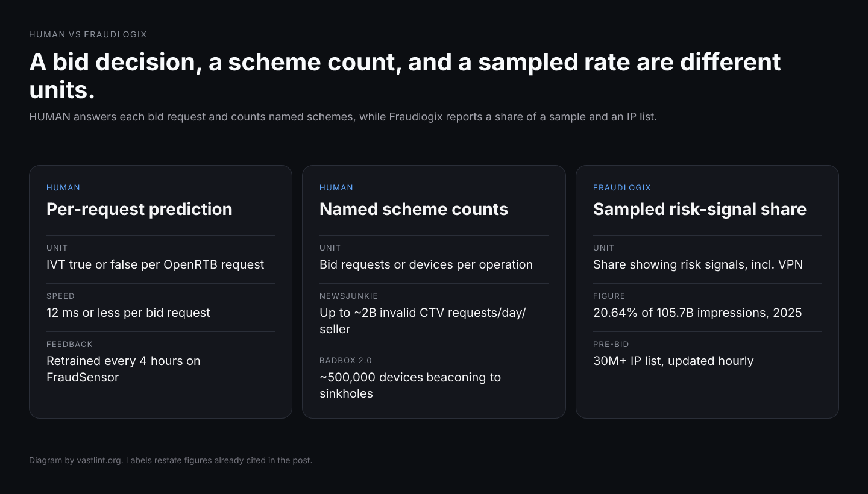Click the 'Named scheme counts' card title
This screenshot has width=868, height=494.
414,209
